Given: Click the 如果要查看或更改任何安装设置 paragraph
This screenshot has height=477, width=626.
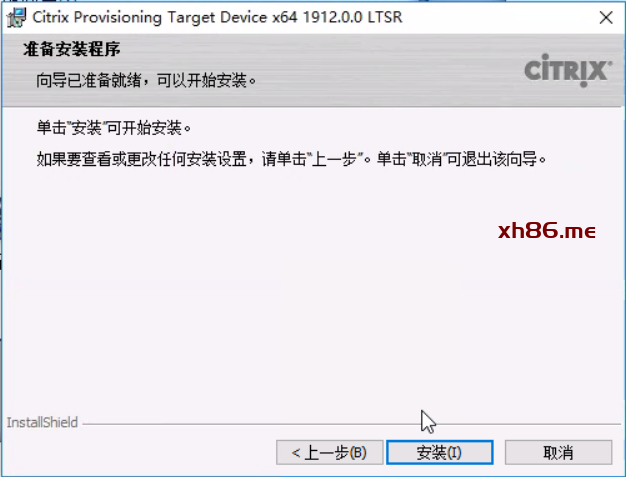Looking at the screenshot, I should (291, 159).
